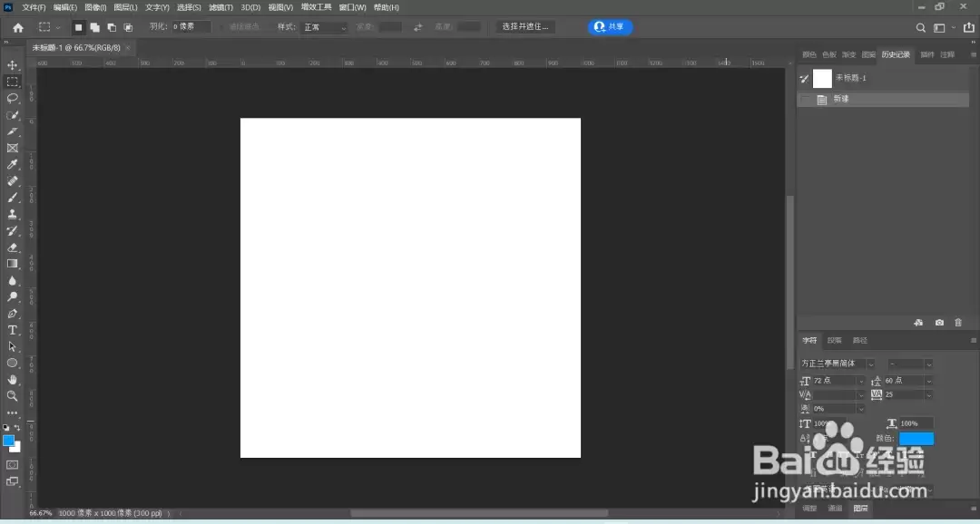
Task: Click the Home icon in options bar
Action: point(18,27)
